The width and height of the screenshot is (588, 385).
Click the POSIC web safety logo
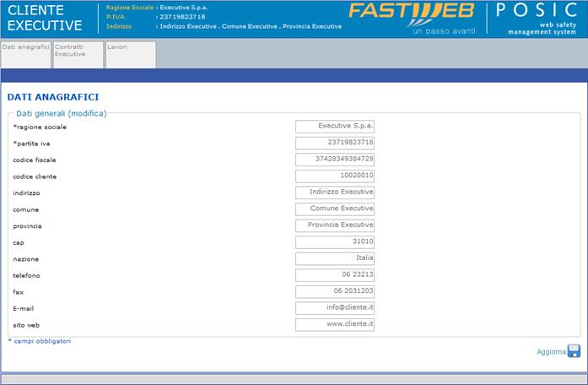537,19
